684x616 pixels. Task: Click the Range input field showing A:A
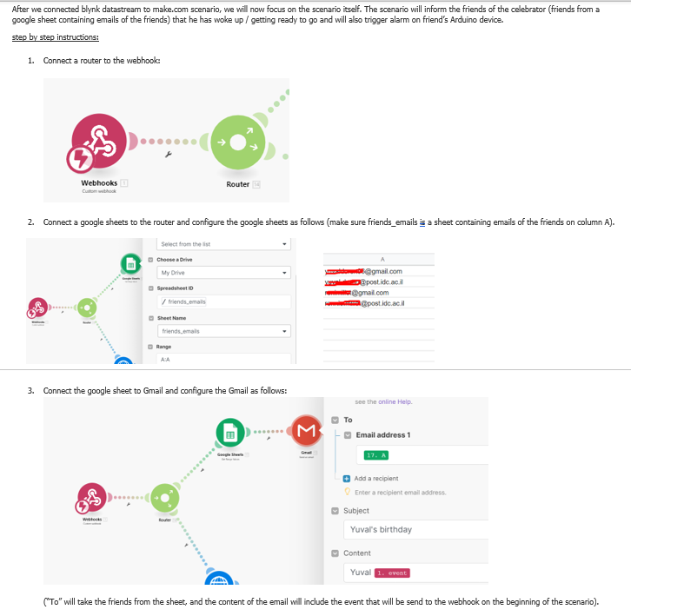tap(223, 359)
